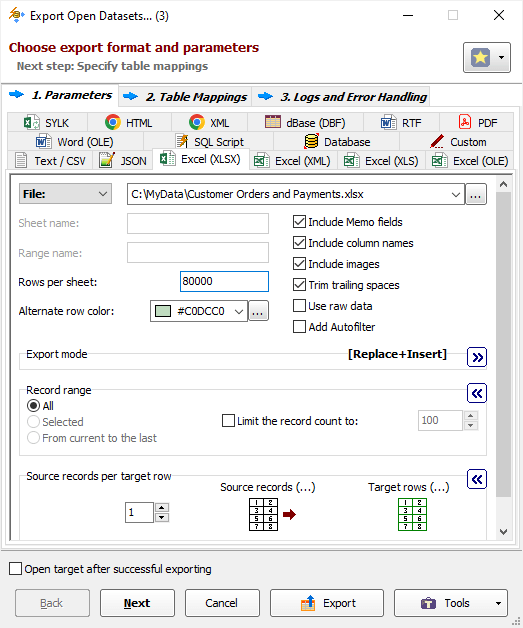Click the favorites star icon button
This screenshot has width=523, height=628.
click(480, 58)
